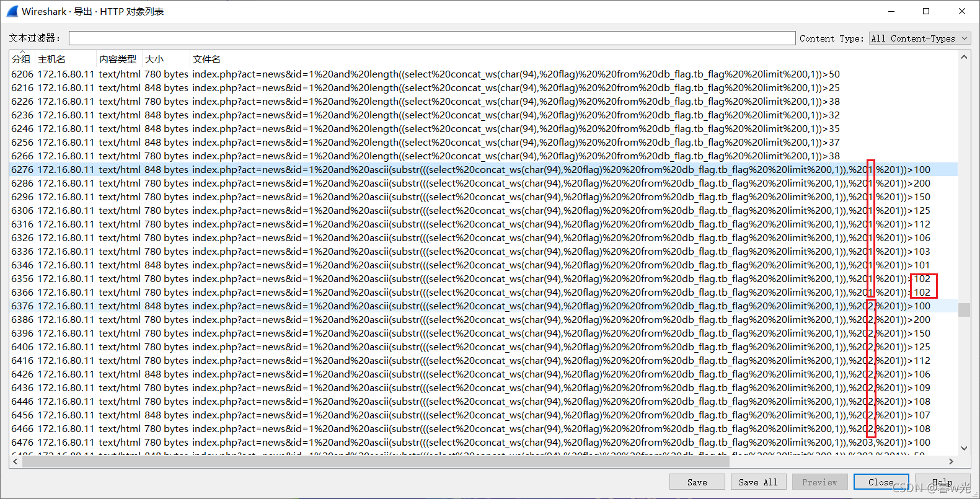Click the vertical scrollbar thumb
Screen dimensions: 980x499
(x=964, y=309)
